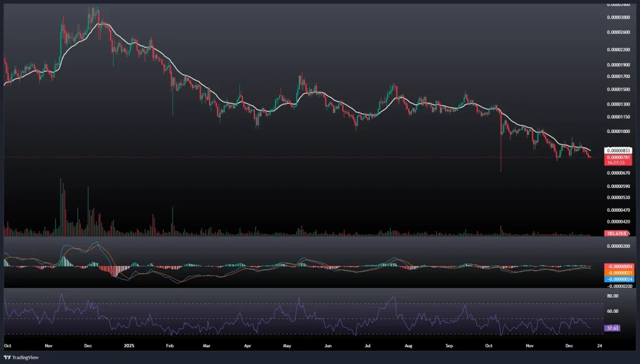The image size is (640, 364).
Task: Click the 0.00000670 price axis label
Action: [x=617, y=173]
